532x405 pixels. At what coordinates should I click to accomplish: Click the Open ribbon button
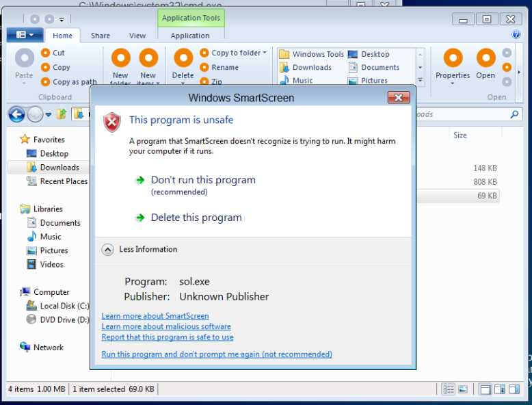[x=486, y=64]
